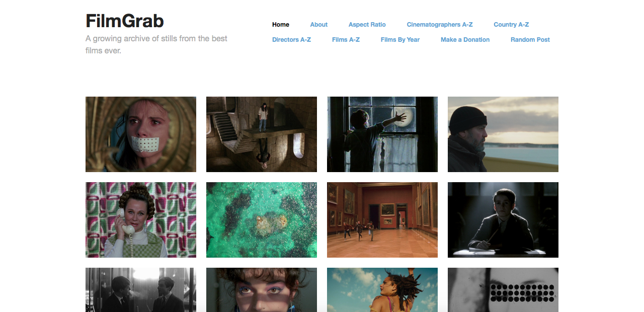Open the Home menu item
The image size is (644, 312).
point(281,25)
